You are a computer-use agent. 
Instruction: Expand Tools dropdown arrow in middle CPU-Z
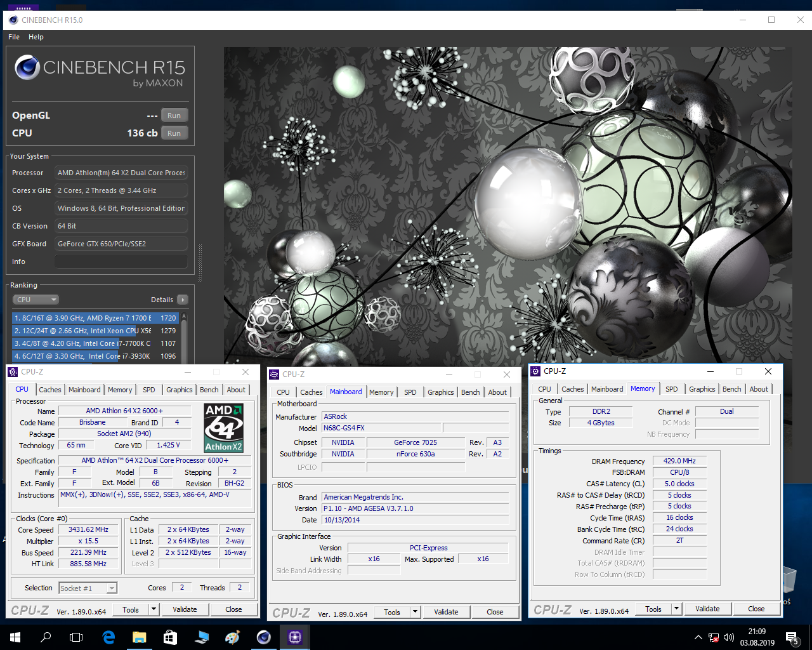(x=415, y=612)
